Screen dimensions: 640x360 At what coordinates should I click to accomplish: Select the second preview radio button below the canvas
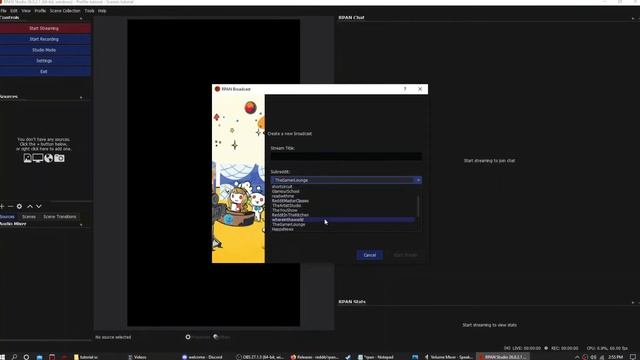tap(216, 337)
